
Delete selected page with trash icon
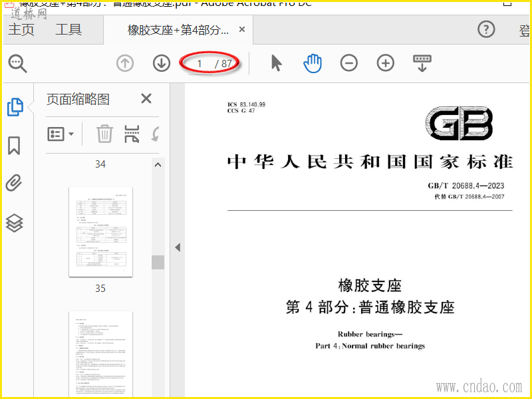point(104,134)
